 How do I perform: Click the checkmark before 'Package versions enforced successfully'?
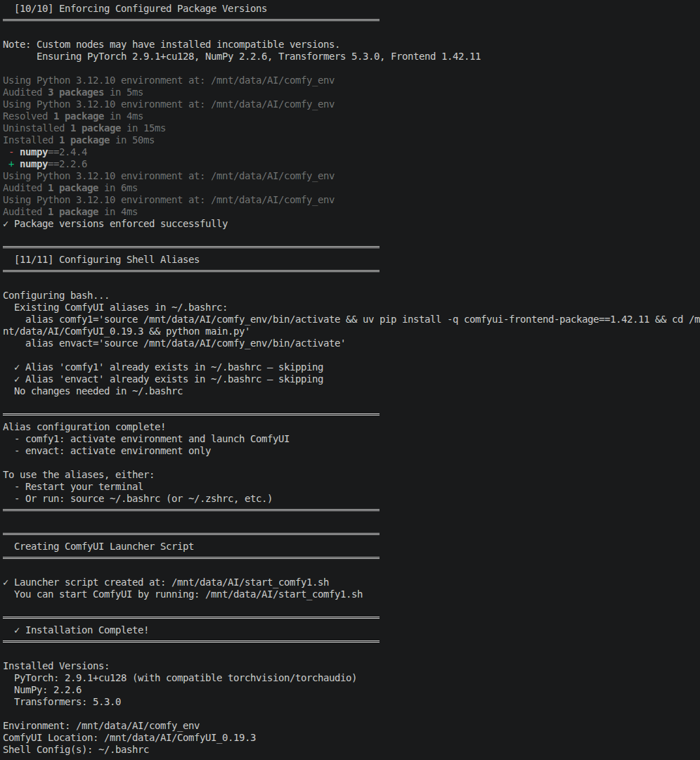click(x=6, y=224)
